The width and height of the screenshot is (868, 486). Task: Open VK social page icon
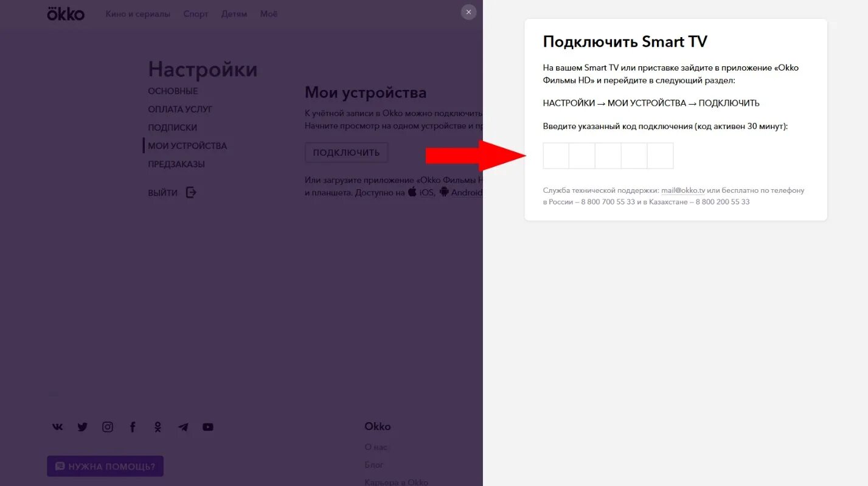coord(57,427)
